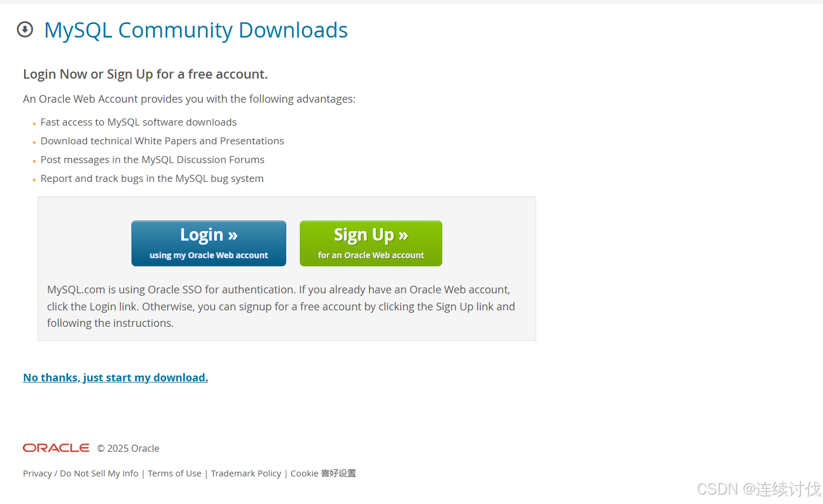Open the Terms of Use link

coord(175,473)
